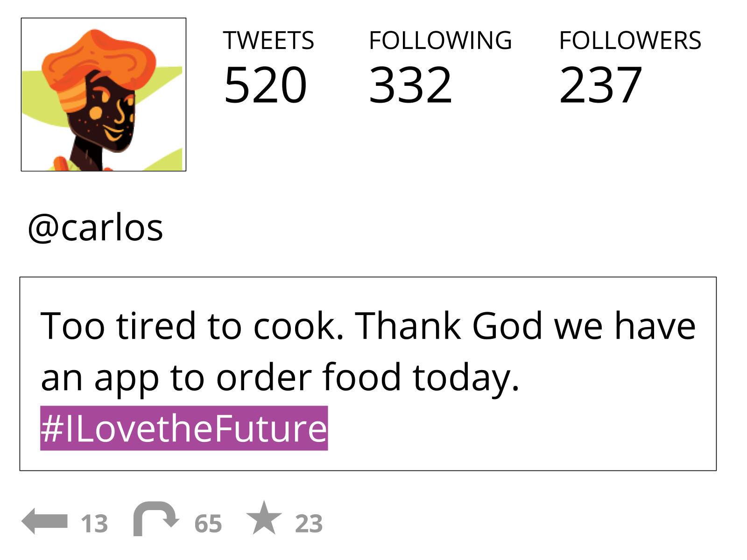Favorite the tweet with the star icon
This screenshot has height=560, width=747.
coord(264,518)
